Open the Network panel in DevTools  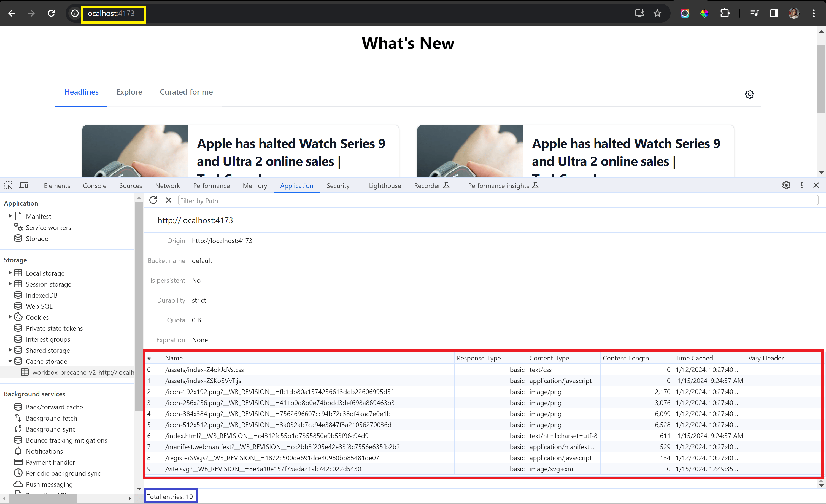pos(168,186)
